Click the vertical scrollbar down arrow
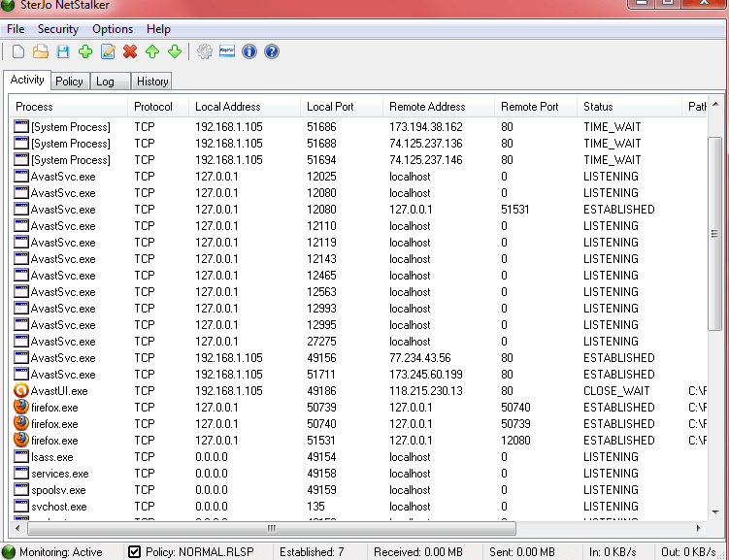The width and height of the screenshot is (729, 560). tap(715, 512)
